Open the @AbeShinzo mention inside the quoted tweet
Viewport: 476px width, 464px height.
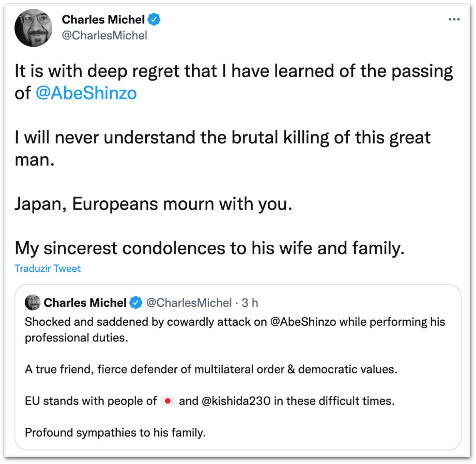303,322
